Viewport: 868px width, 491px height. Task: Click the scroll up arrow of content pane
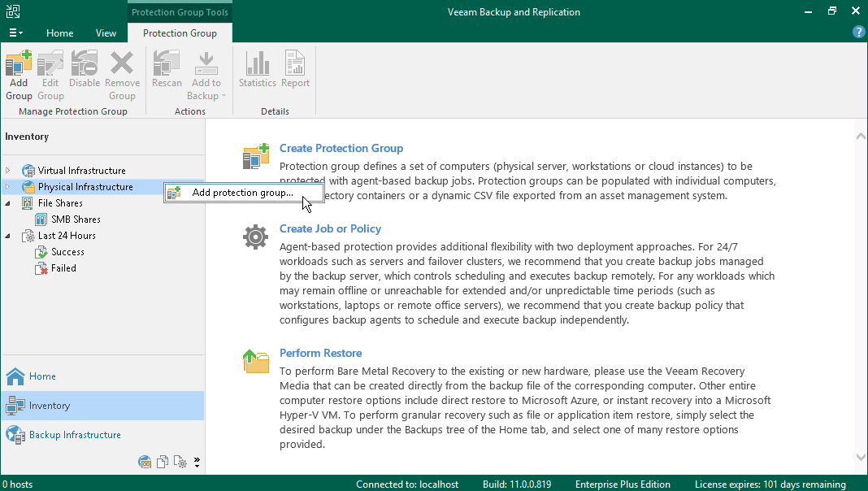(860, 137)
